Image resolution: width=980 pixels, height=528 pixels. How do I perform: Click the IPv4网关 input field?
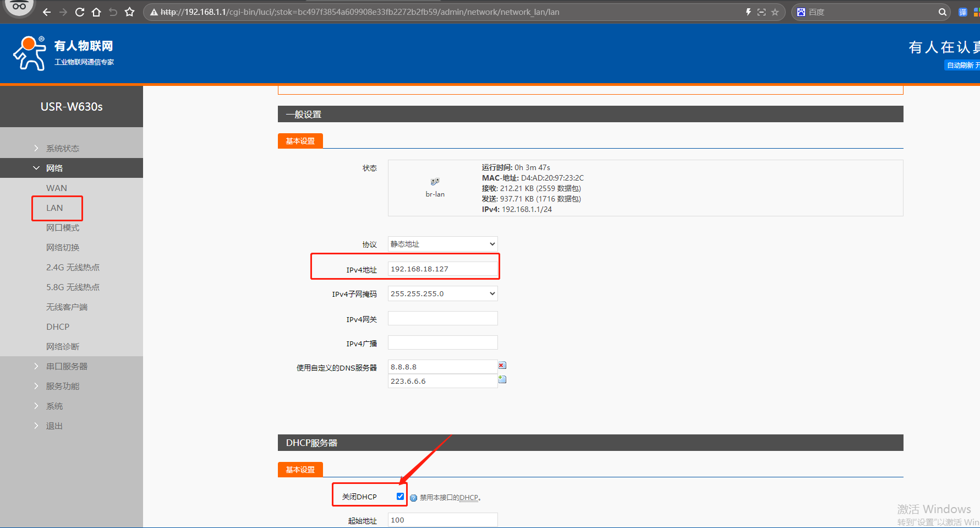click(442, 319)
